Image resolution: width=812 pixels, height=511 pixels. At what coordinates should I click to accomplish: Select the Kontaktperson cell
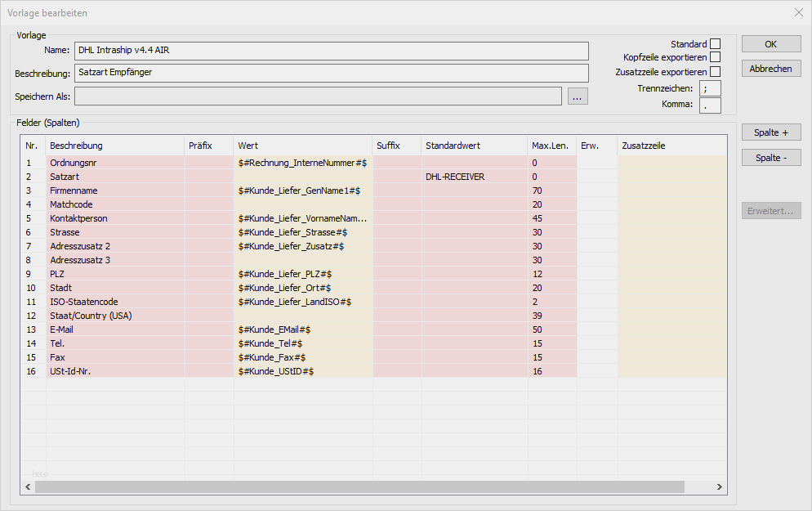tap(115, 218)
